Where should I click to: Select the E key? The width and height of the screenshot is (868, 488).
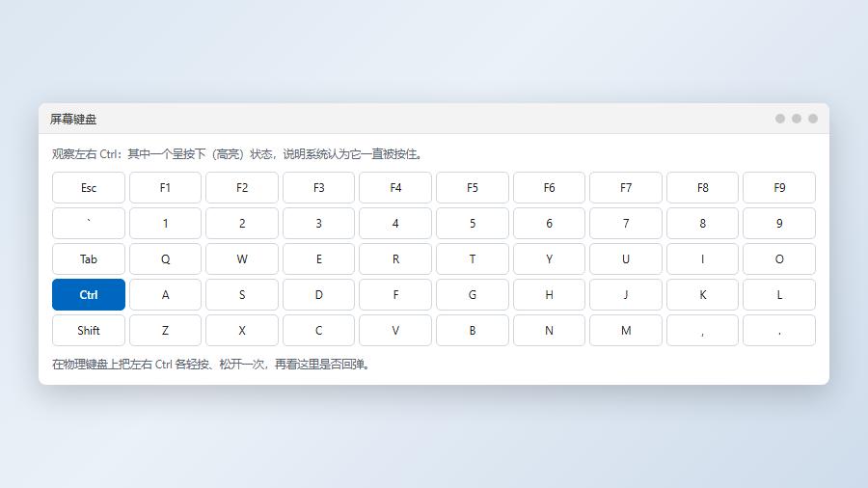[319, 258]
